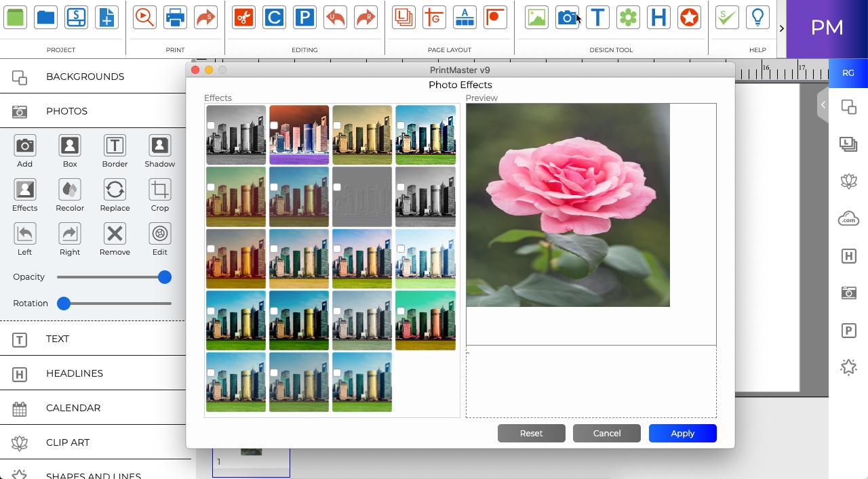The image size is (868, 479).
Task: Enable the inverted-colors effect checkbox
Action: point(273,125)
